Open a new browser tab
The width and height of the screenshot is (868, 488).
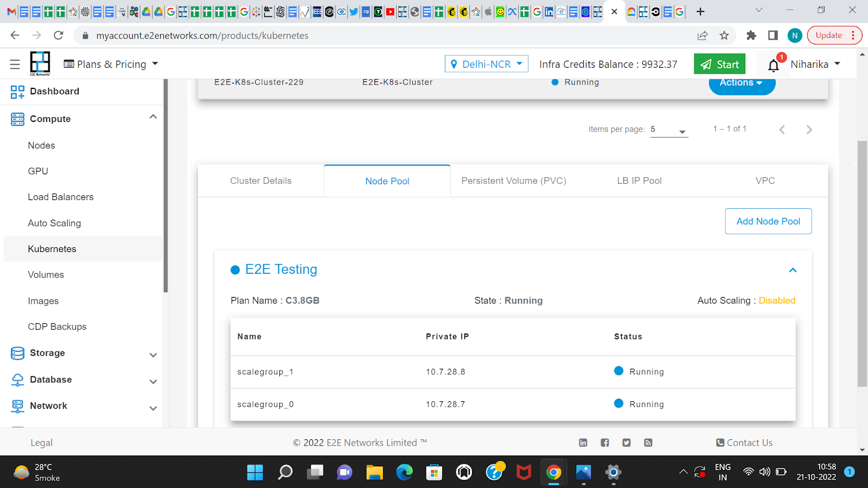[x=700, y=11]
